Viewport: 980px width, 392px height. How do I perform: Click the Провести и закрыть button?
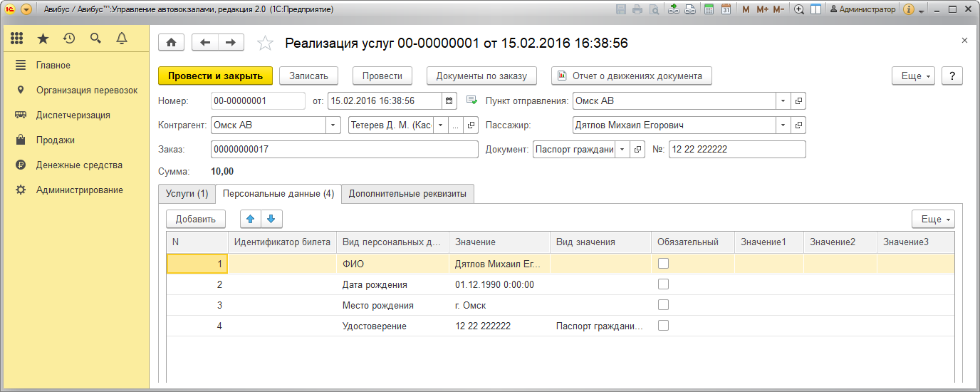tap(215, 76)
